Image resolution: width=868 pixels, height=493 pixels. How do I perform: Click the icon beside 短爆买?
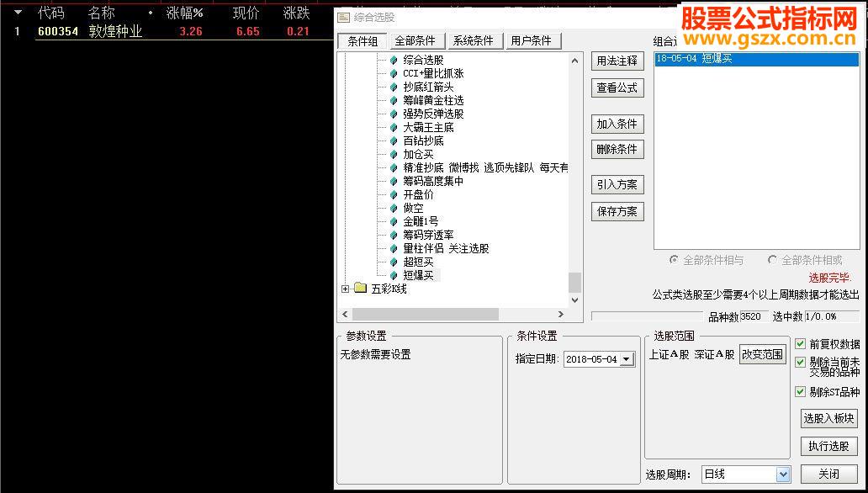394,275
